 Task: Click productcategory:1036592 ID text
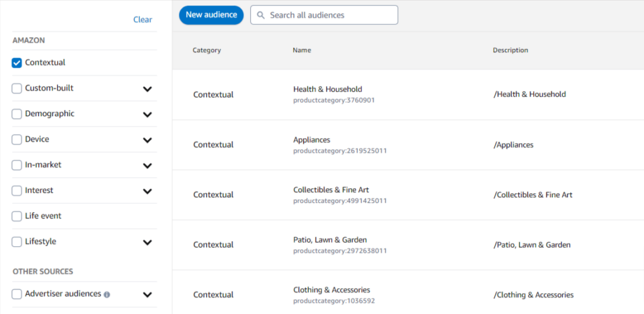(x=334, y=301)
